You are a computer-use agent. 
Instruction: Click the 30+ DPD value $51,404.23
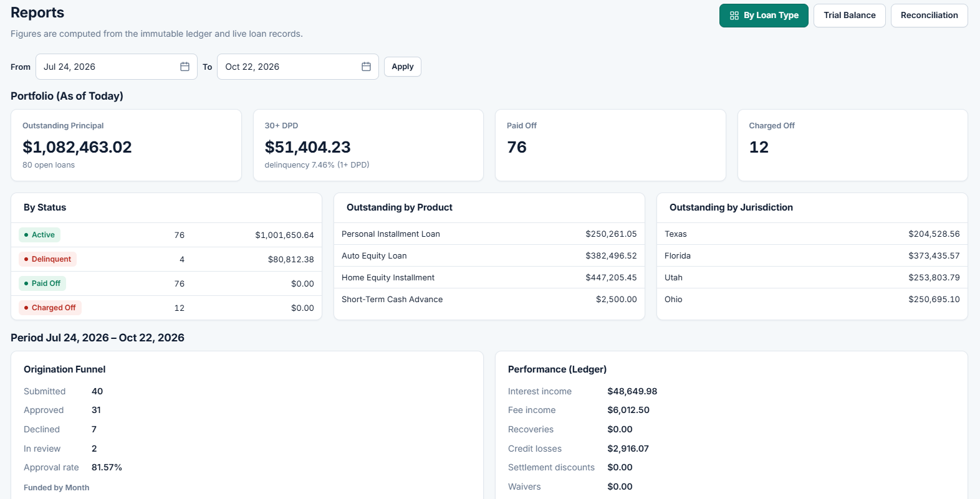pos(308,147)
